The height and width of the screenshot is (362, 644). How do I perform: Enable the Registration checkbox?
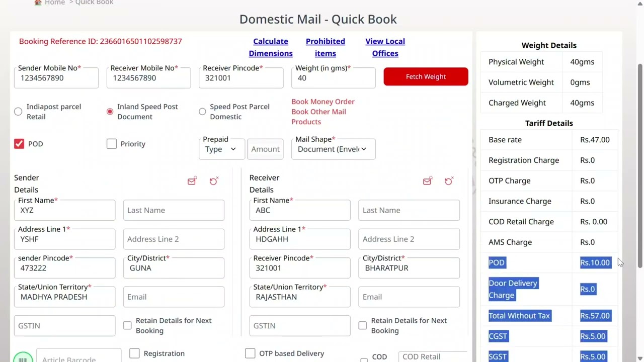pyautogui.click(x=134, y=353)
